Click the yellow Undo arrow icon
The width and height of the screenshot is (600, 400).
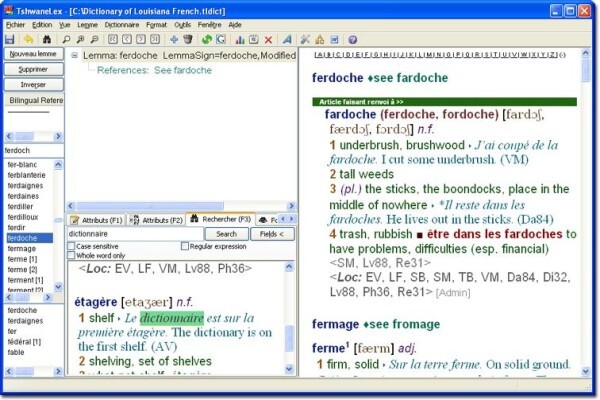click(29, 39)
